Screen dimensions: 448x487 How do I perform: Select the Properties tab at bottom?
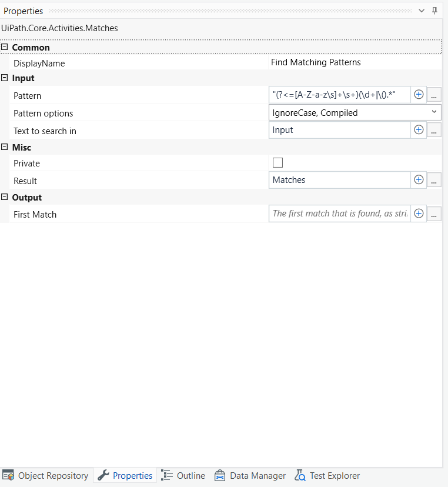[x=125, y=475]
